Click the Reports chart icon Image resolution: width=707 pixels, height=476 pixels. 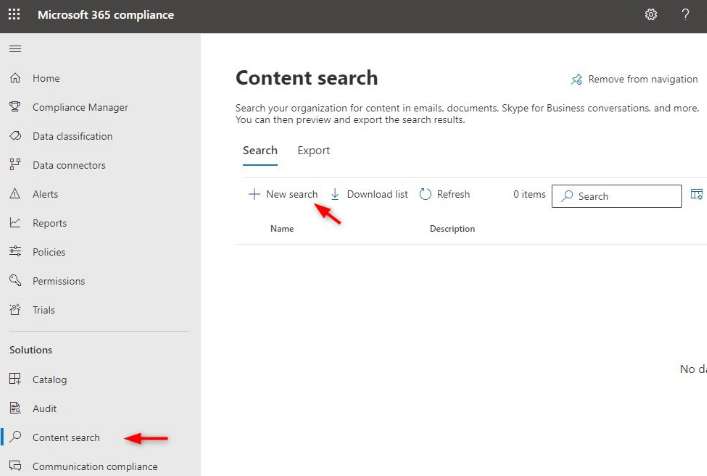pyautogui.click(x=15, y=223)
